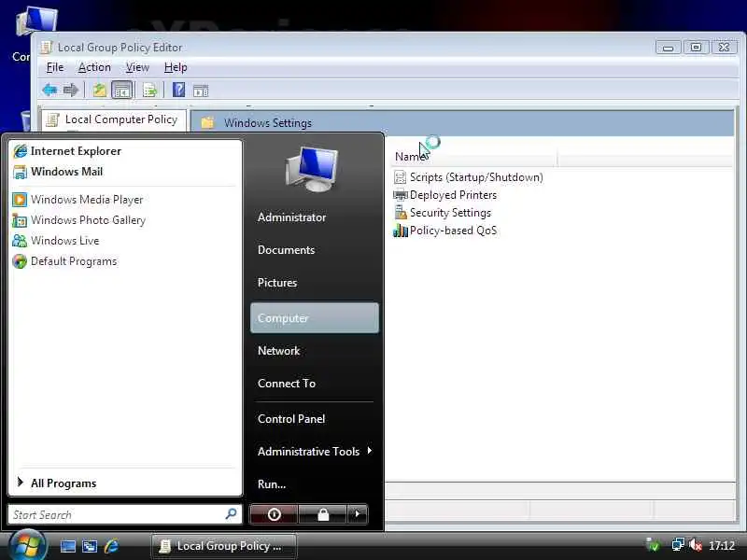Screen dimensions: 747x560
Task: Select the Security Settings icon
Action: tap(401, 213)
